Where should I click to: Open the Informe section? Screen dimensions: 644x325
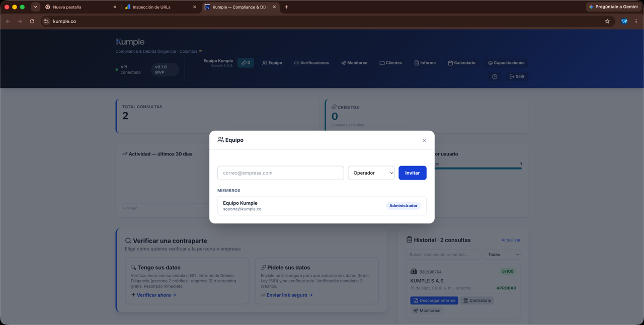click(x=425, y=63)
